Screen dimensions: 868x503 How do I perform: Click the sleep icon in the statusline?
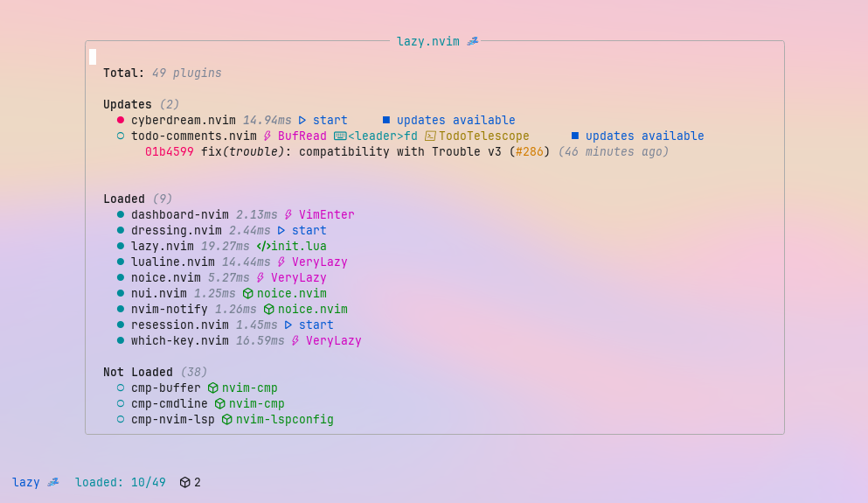click(53, 482)
